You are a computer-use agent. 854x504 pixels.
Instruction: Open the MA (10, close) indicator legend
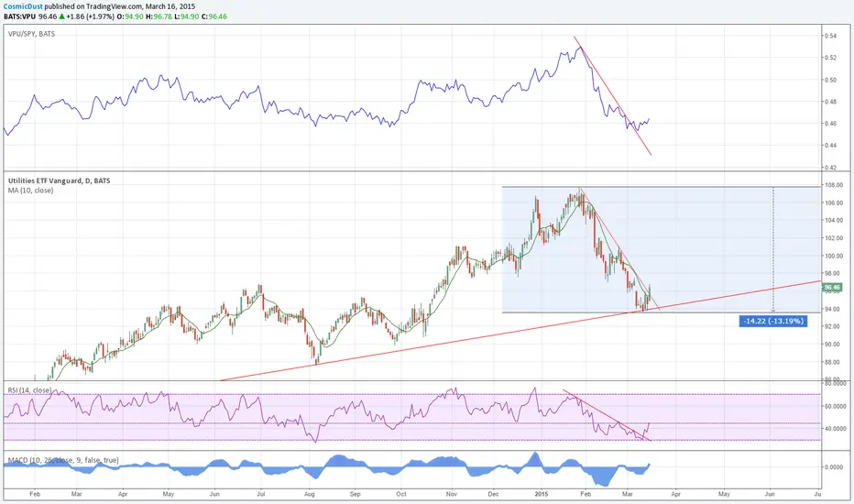pyautogui.click(x=30, y=191)
